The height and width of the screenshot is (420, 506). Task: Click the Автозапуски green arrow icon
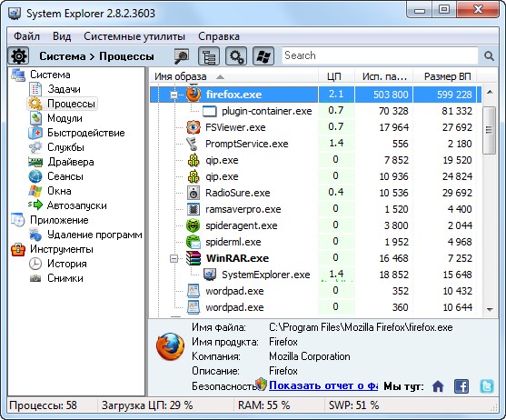[35, 205]
